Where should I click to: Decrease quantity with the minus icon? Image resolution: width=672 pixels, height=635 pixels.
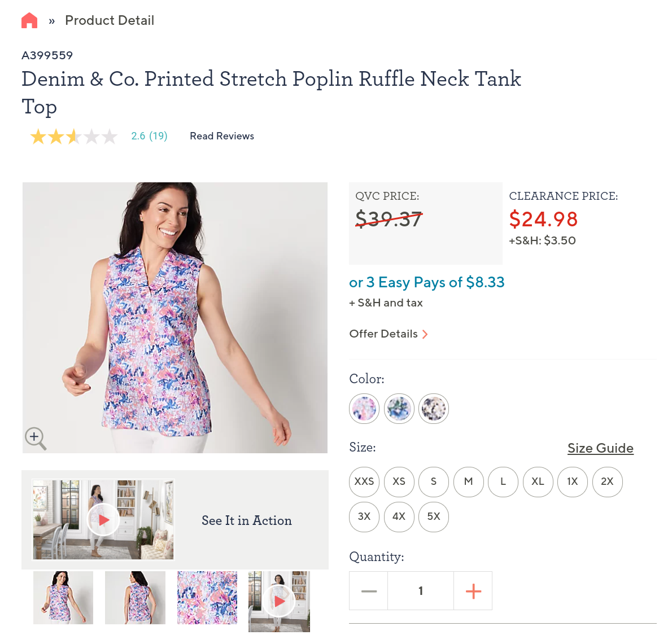[x=369, y=591]
